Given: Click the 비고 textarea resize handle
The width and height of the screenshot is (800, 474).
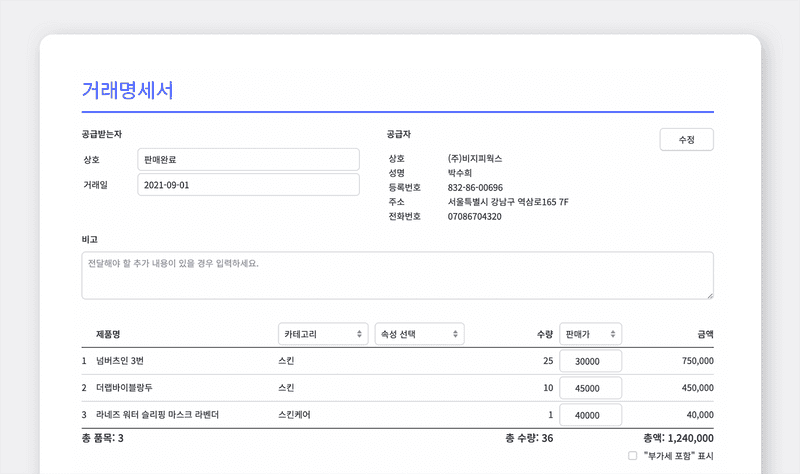Looking at the screenshot, I should tap(709, 295).
